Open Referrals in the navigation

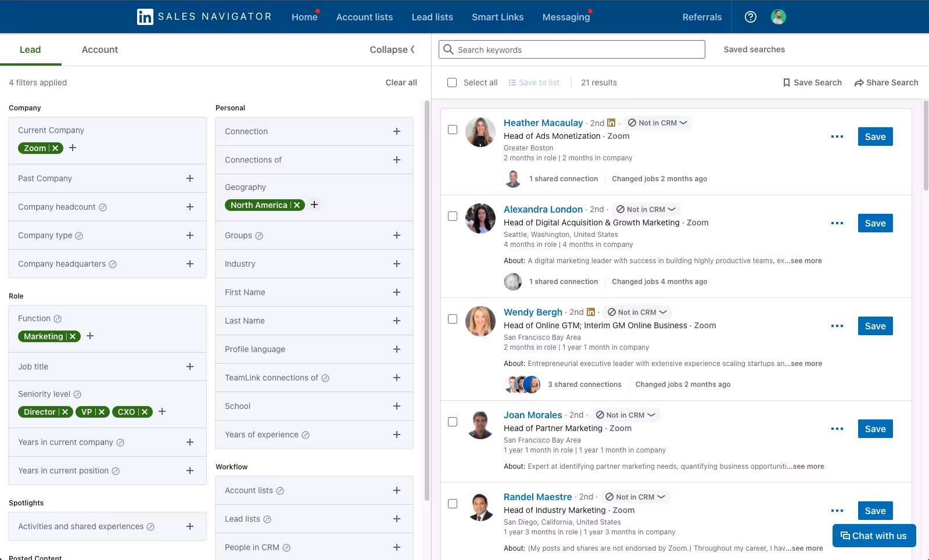pyautogui.click(x=702, y=17)
